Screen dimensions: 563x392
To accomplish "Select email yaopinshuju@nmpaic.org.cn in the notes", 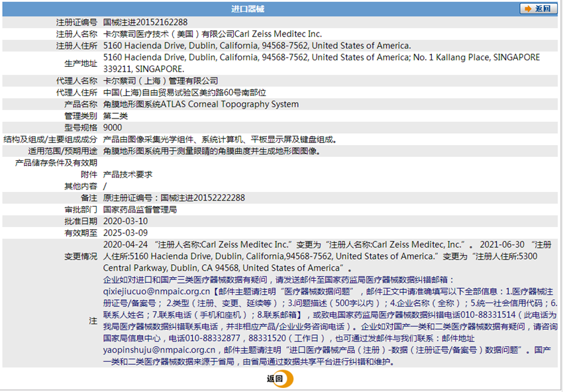I will pyautogui.click(x=160, y=350).
